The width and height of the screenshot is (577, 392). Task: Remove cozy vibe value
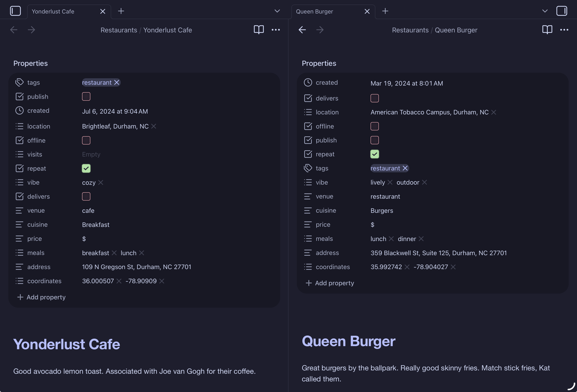click(101, 183)
